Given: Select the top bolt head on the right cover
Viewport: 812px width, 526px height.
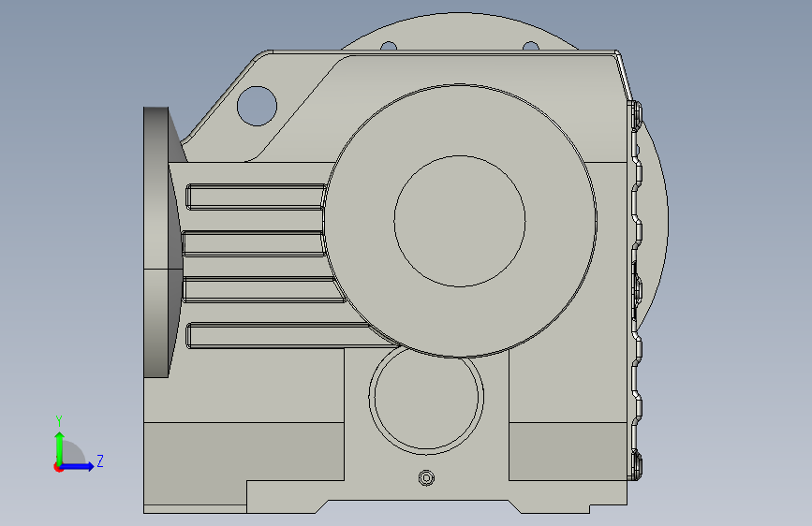Looking at the screenshot, I should pos(638,114).
